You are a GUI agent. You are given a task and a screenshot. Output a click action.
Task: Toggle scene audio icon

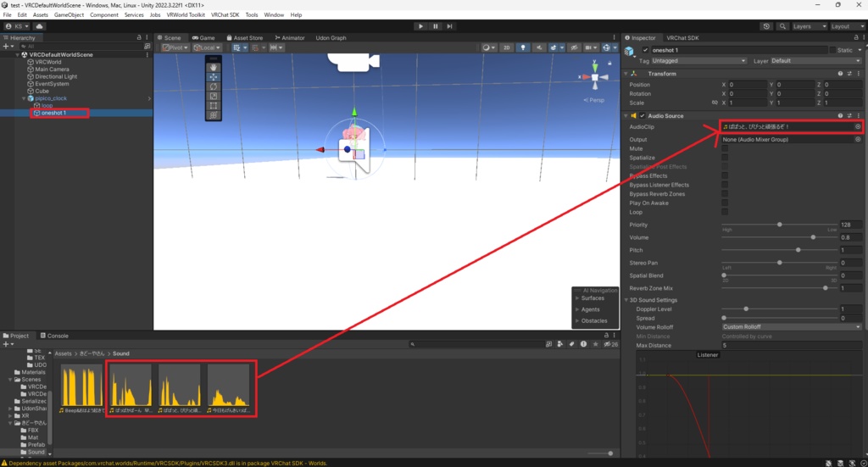click(x=538, y=47)
